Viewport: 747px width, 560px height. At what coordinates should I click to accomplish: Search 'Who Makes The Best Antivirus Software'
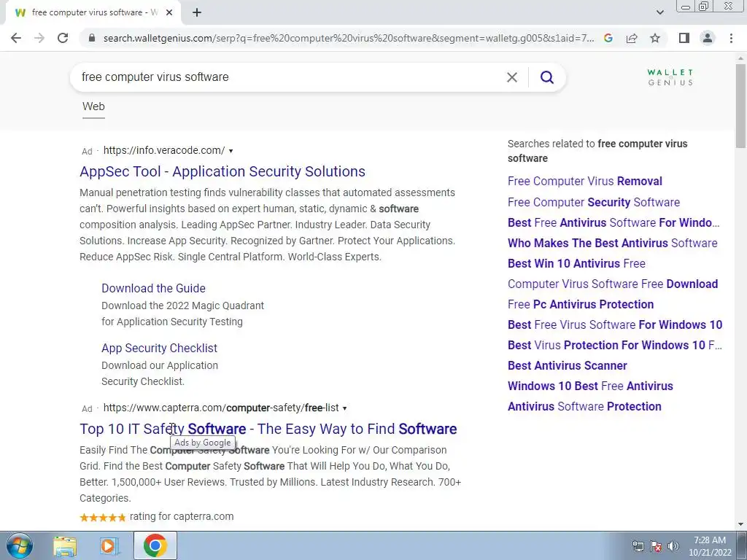(x=612, y=244)
